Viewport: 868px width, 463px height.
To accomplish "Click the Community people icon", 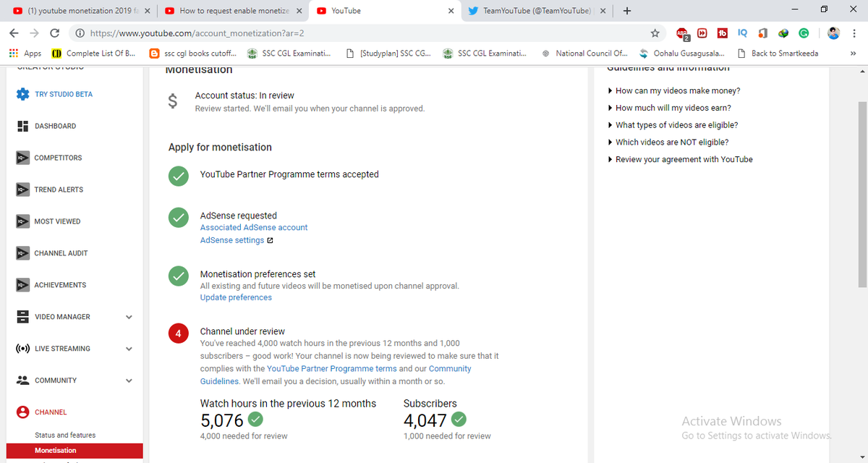I will click(22, 381).
